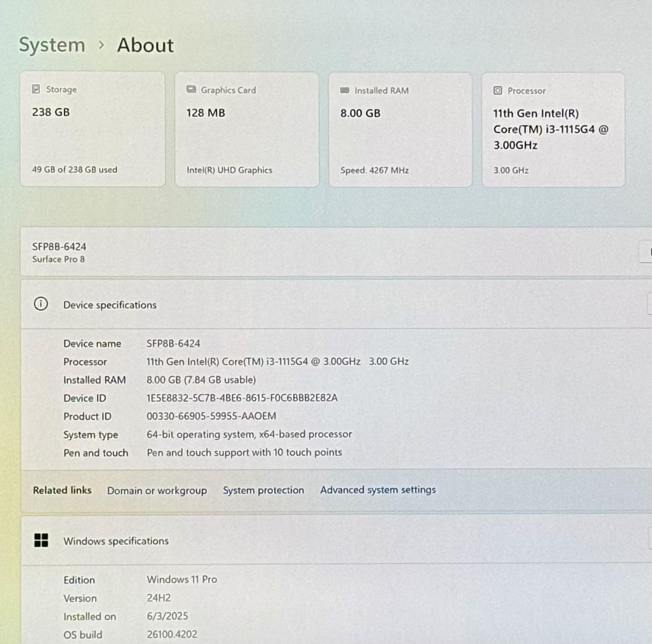The image size is (652, 644).
Task: Select the 238 GB storage value
Action: (51, 112)
